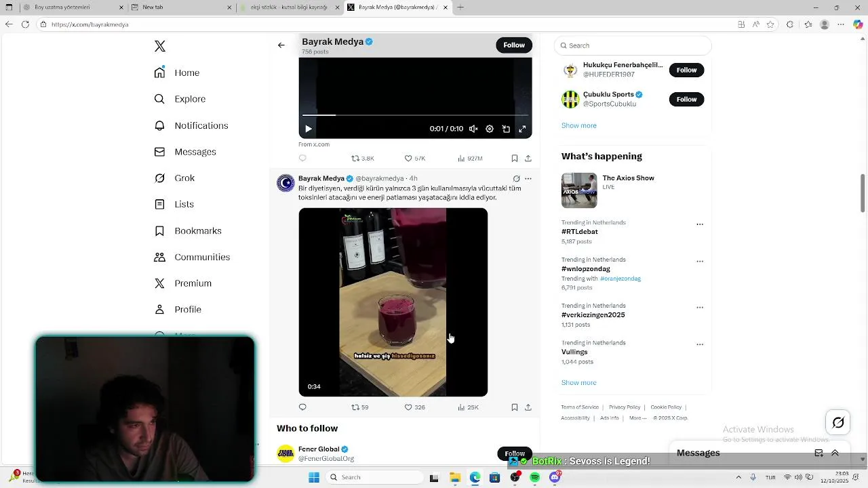Screen dimensions: 868x488
Task: Open more options on diyetisyen post
Action: [x=528, y=179]
